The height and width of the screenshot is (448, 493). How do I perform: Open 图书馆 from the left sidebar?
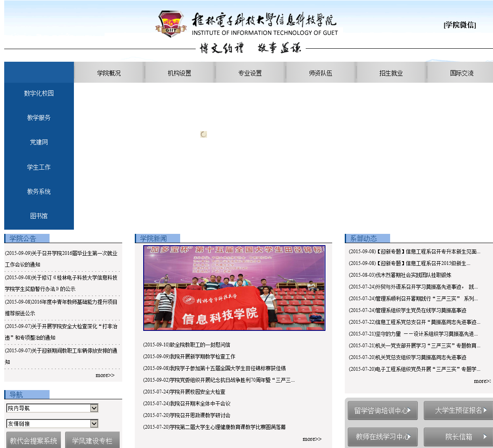(x=39, y=216)
